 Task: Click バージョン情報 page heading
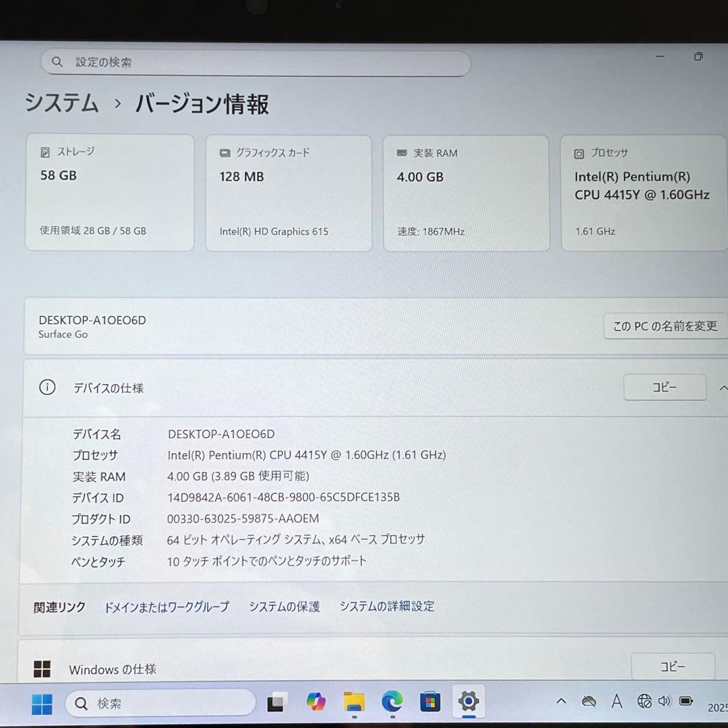pyautogui.click(x=202, y=103)
